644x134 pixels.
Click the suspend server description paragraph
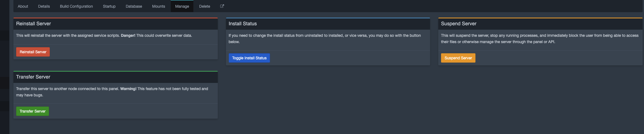pyautogui.click(x=539, y=39)
